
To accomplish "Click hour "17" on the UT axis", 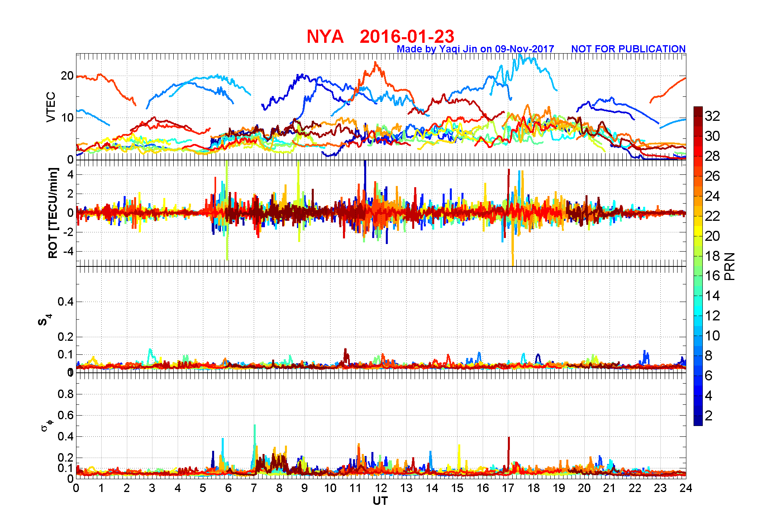I will tap(508, 488).
